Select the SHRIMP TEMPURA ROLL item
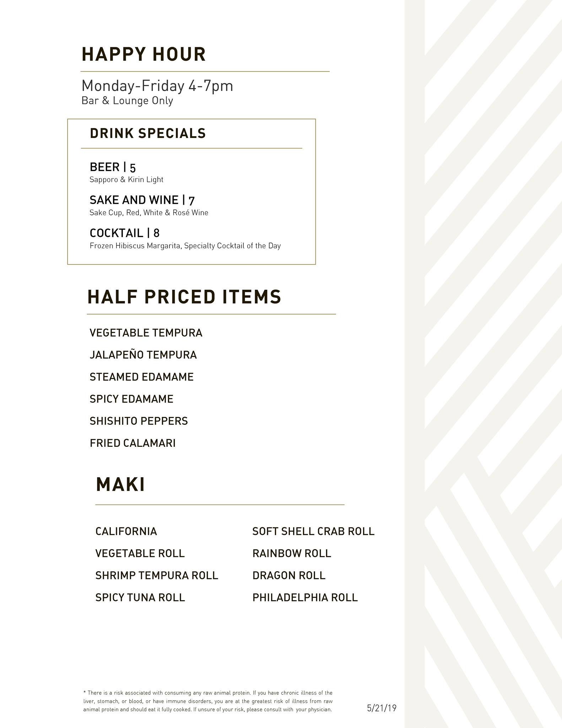The image size is (562, 728). (156, 576)
